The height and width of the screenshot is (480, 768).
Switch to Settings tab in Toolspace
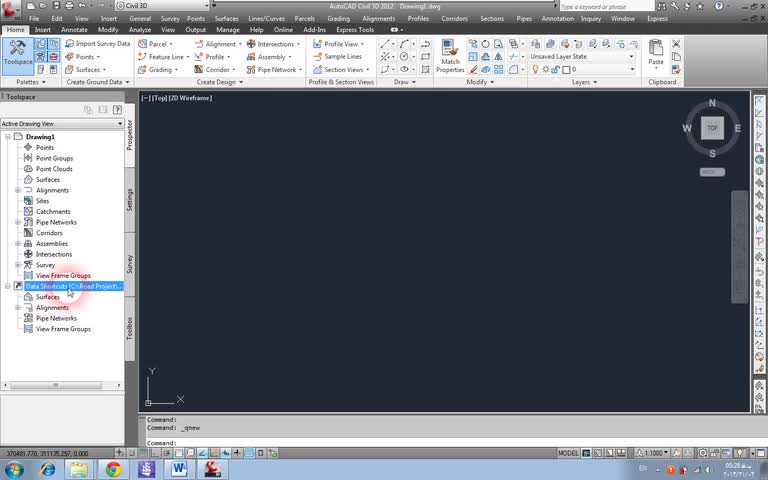(130, 200)
